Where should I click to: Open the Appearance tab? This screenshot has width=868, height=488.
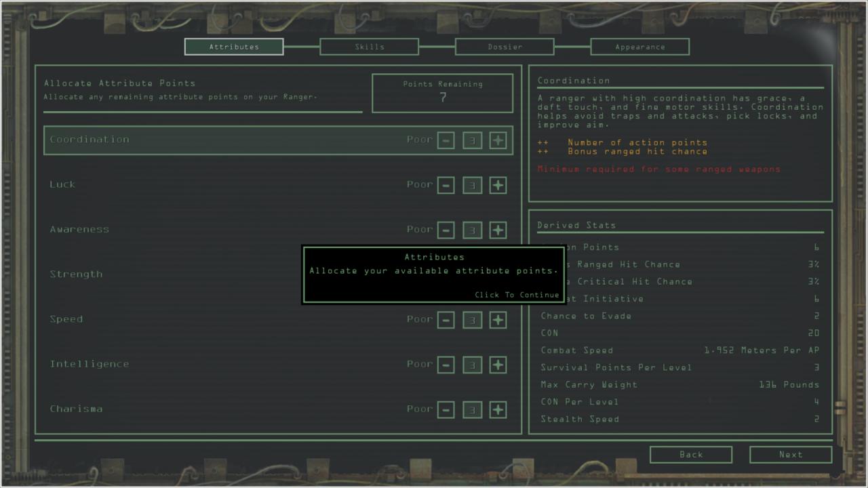640,47
